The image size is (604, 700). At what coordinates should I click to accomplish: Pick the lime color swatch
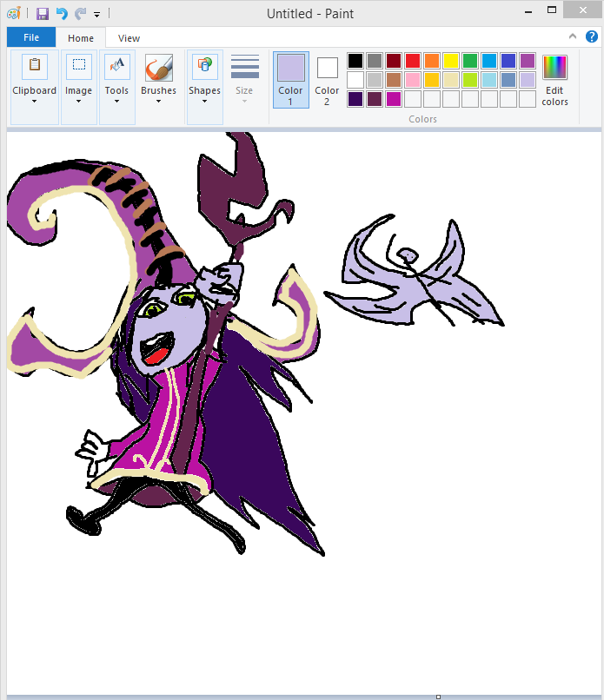coord(470,80)
